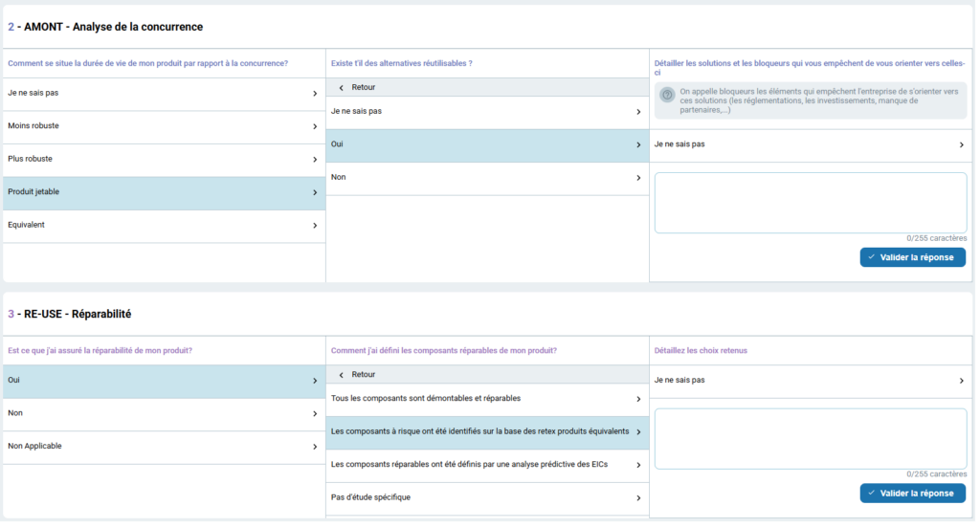The height and width of the screenshot is (528, 980).
Task: Click the chevron arrow on the Produit jetable row
Action: click(x=315, y=192)
